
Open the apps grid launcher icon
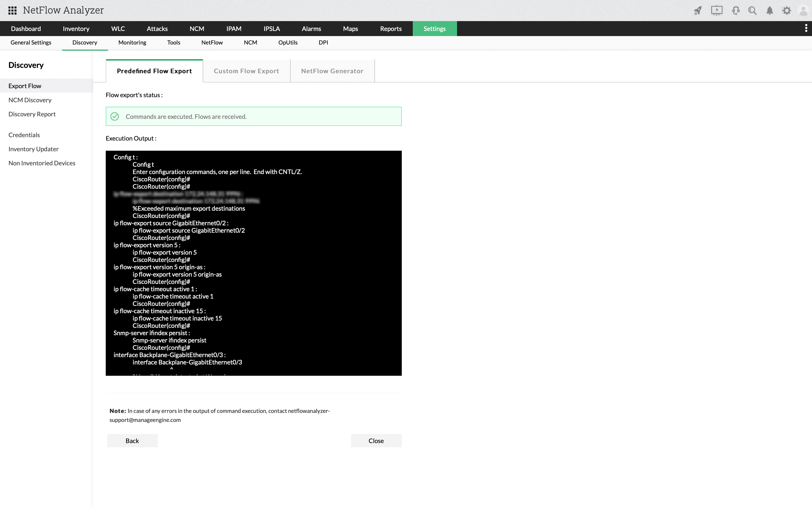pyautogui.click(x=12, y=10)
